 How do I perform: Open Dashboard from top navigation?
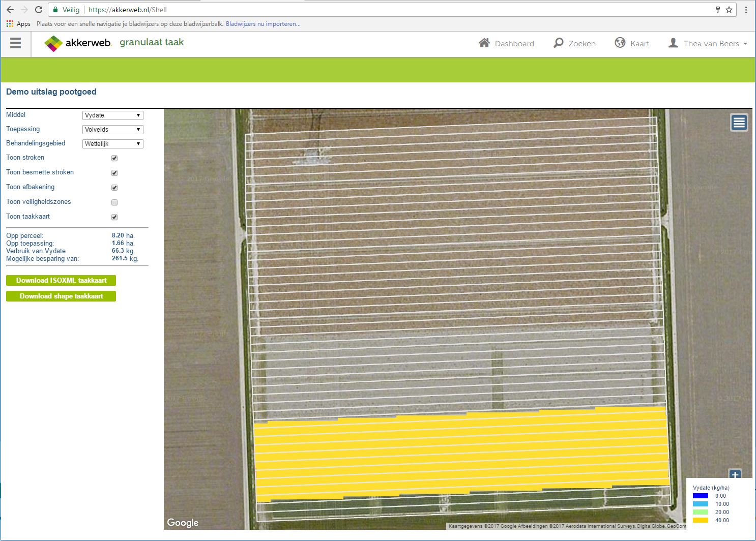[x=506, y=43]
